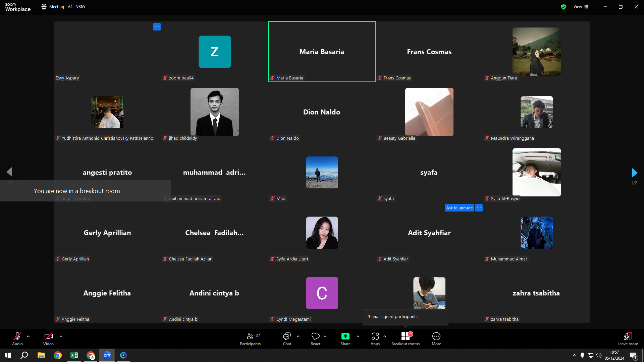The height and width of the screenshot is (362, 644).
Task: Select Muhammad Almer profile photo
Action: pos(537,233)
